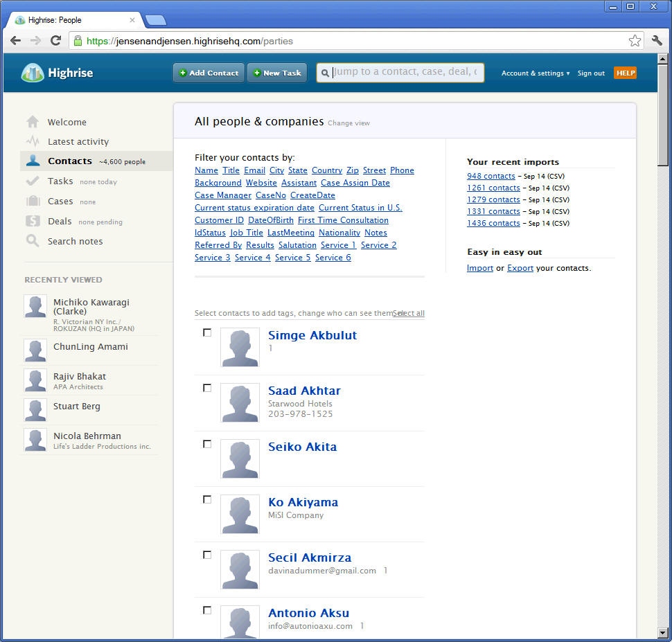Click the page vertical scrollbar thumb
This screenshot has width=672, height=642.
662,115
